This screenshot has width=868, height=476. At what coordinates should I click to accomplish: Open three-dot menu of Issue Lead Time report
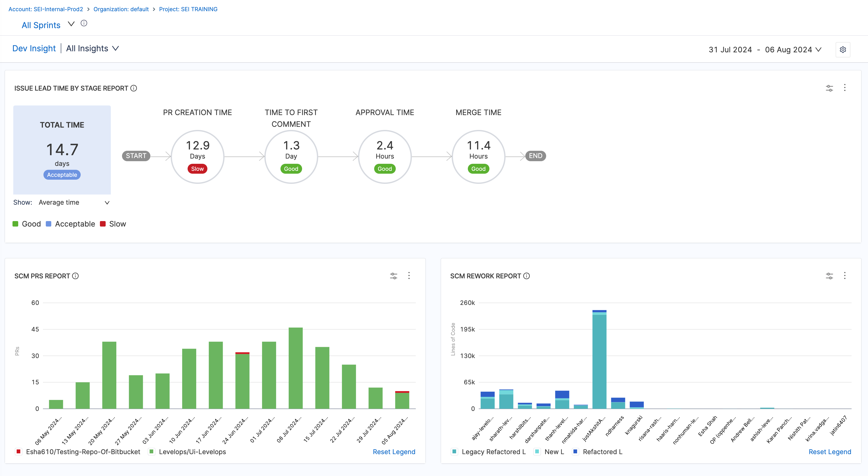(x=844, y=88)
